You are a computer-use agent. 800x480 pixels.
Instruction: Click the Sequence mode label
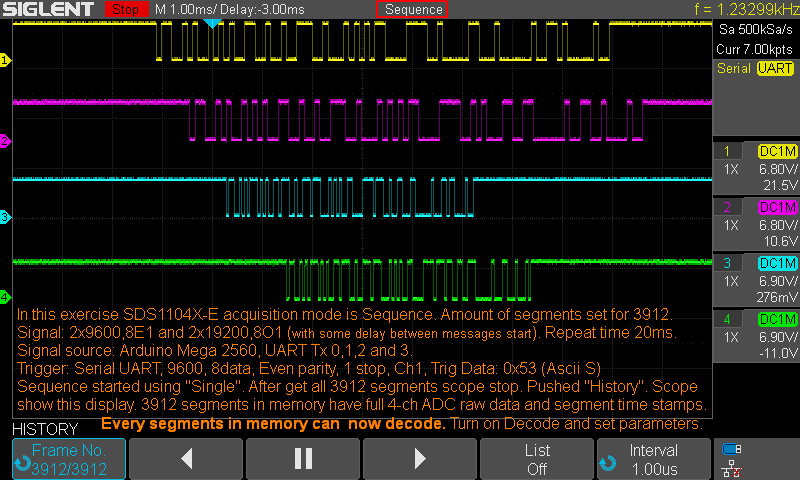(412, 9)
